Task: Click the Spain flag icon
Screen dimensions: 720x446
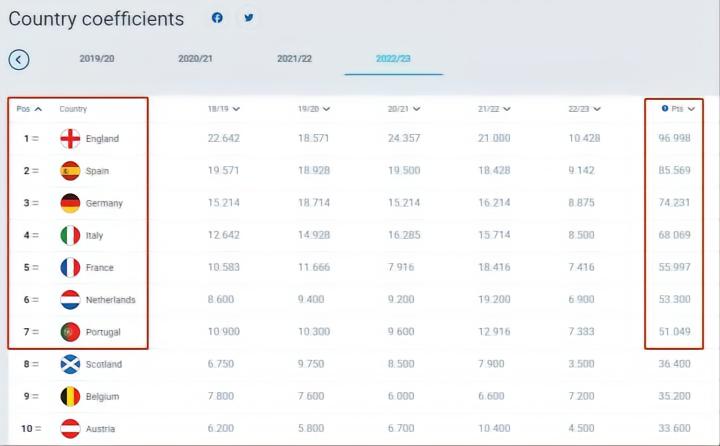Action: [70, 171]
